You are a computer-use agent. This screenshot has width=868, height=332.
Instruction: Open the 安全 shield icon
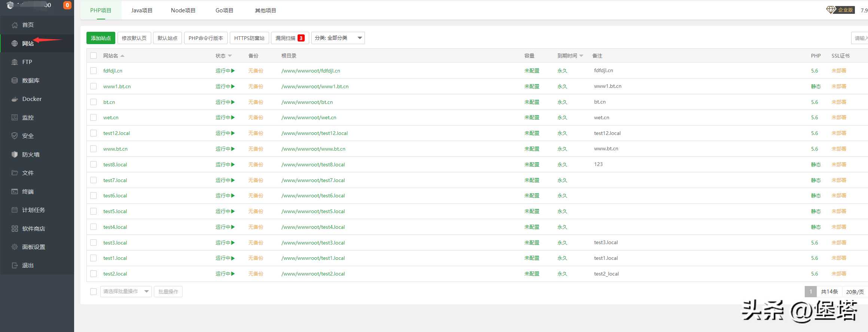[15, 136]
